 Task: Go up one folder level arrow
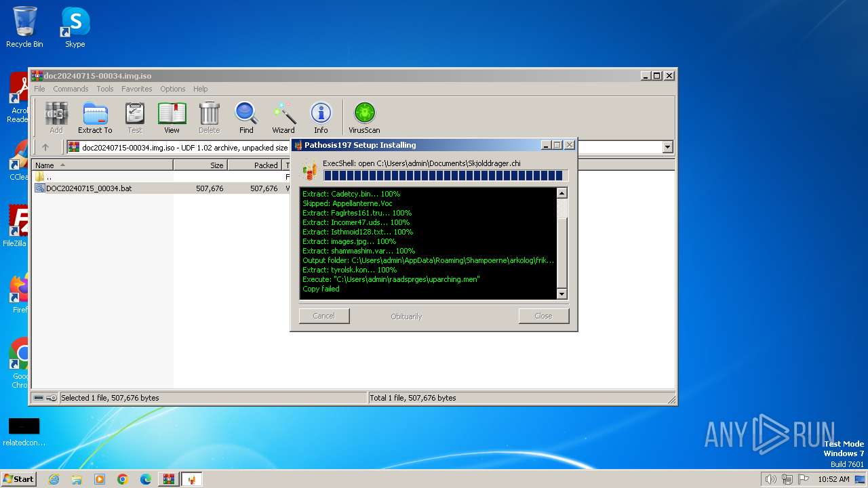pos(45,147)
